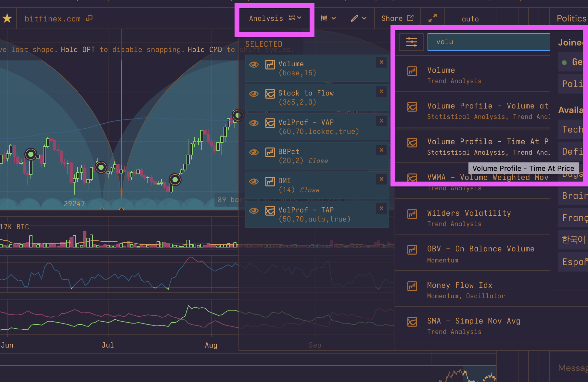Remove the BBPct selected indicator

click(382, 150)
